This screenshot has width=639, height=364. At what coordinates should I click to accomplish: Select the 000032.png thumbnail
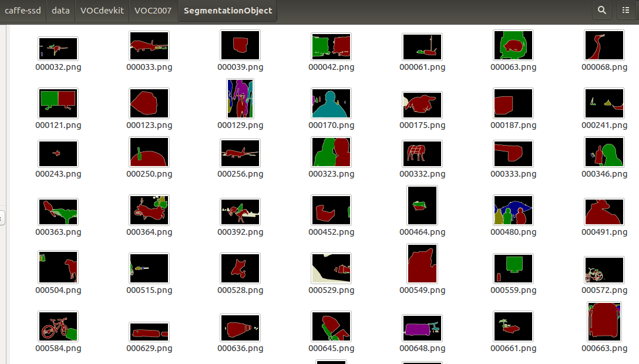coord(58,49)
